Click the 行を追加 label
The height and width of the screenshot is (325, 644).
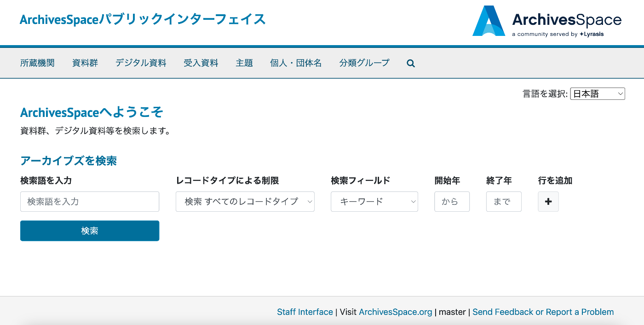[555, 180]
